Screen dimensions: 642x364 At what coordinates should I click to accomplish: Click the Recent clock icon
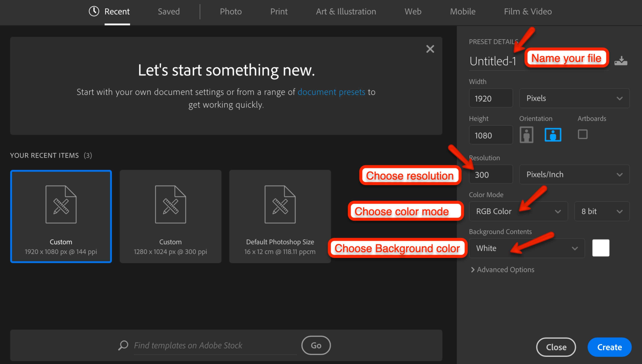point(94,11)
